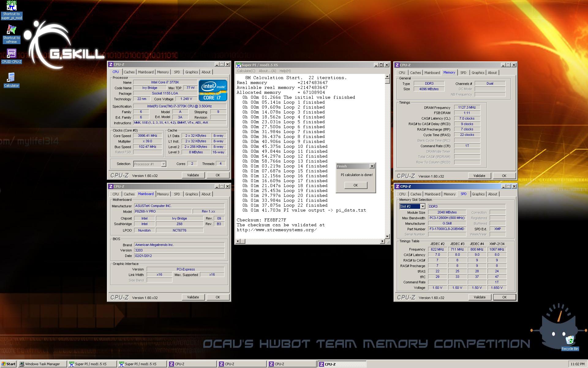Click Super PI vertical scrollbar down arrow
The image size is (588, 368).
pos(387,236)
